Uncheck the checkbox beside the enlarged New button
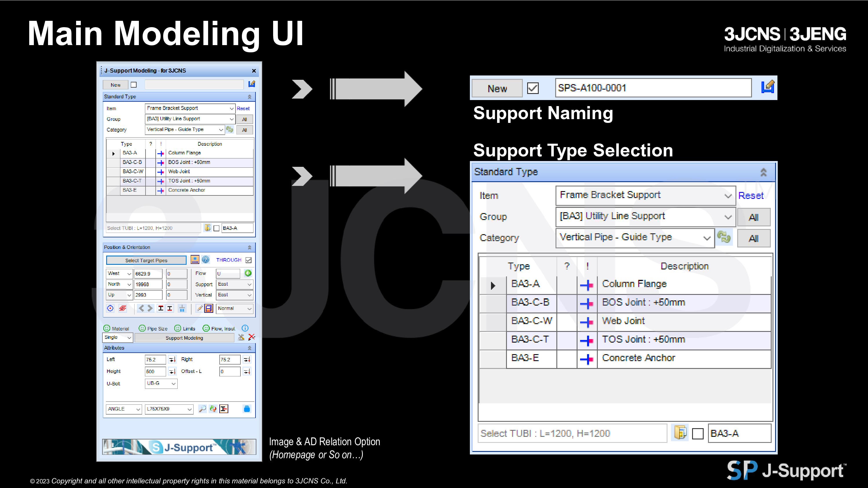 tap(533, 88)
